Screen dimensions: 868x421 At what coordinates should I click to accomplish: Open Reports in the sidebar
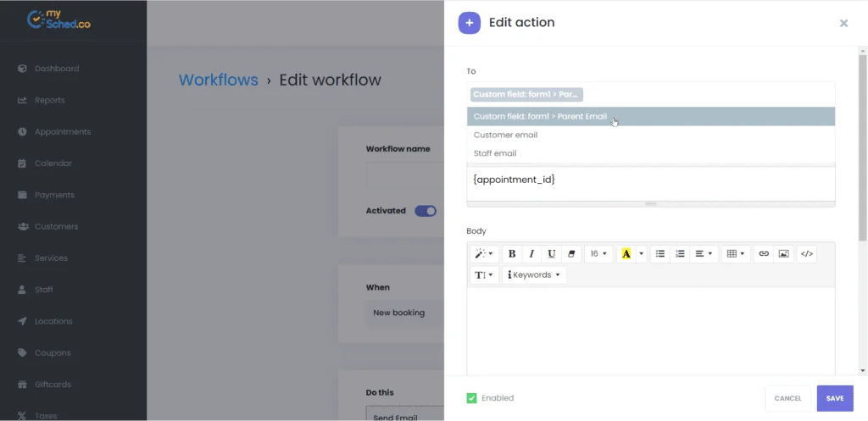pyautogui.click(x=50, y=100)
